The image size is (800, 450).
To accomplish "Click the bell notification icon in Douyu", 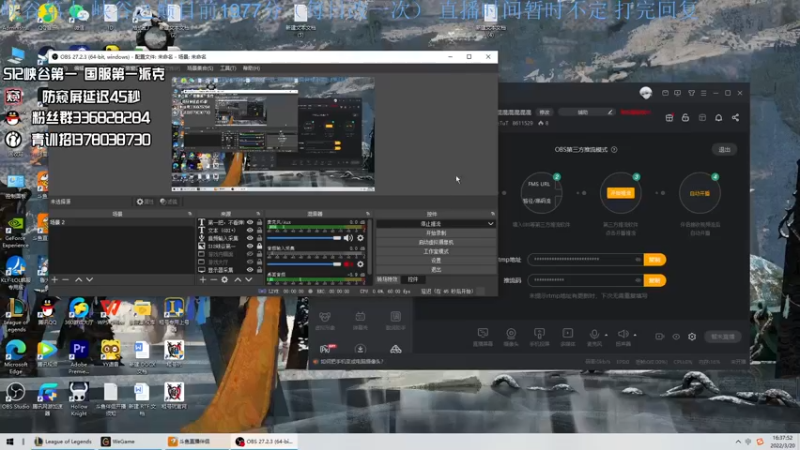I will click(718, 118).
